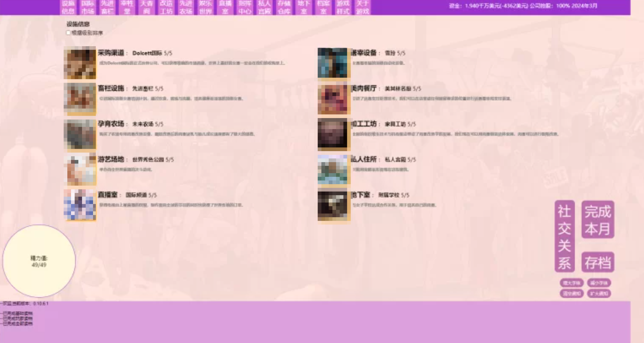Open the 国际市场 tab
The height and width of the screenshot is (343, 644).
tap(88, 7)
